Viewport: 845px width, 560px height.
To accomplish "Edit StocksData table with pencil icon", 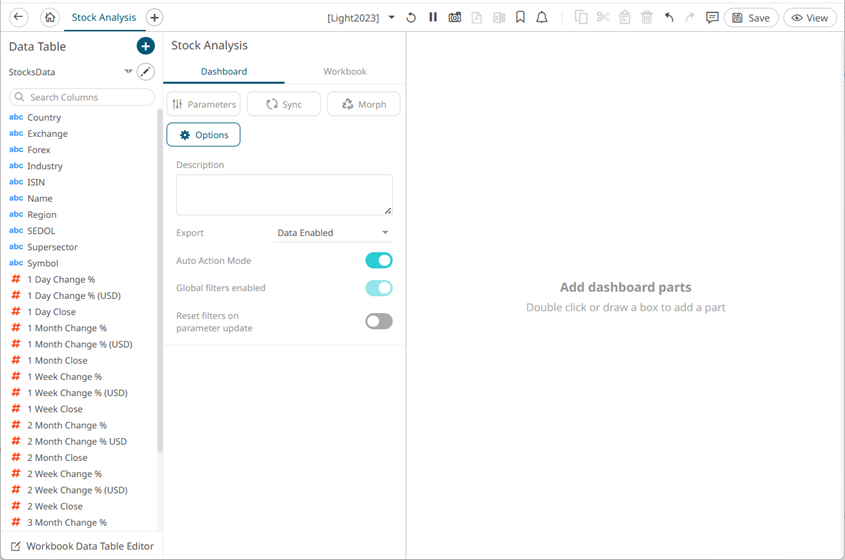I will click(146, 72).
